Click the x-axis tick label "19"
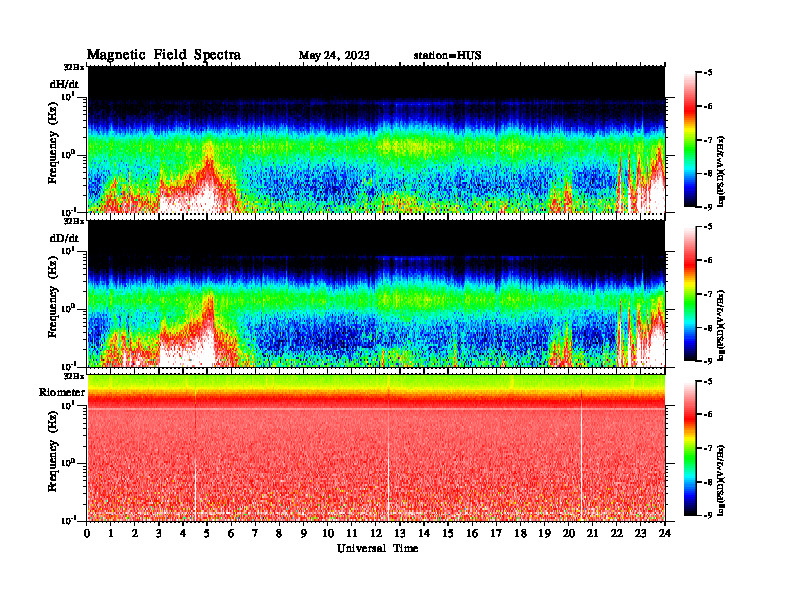792x612 pixels. 545,533
